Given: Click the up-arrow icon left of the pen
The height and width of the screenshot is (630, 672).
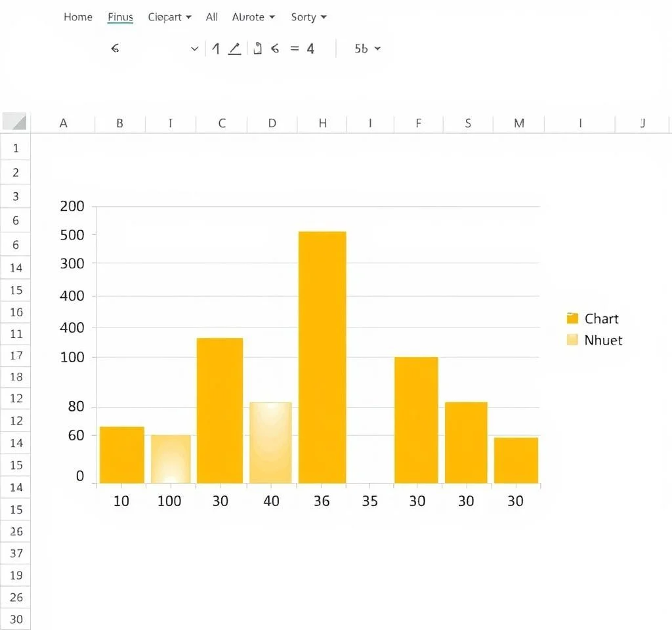Looking at the screenshot, I should click(215, 49).
